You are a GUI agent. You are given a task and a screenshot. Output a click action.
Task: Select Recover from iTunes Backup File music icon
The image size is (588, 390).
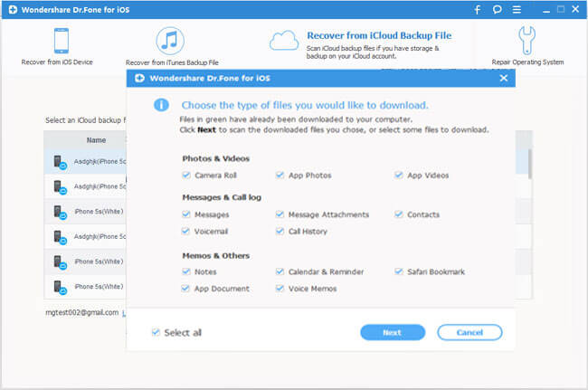(170, 41)
